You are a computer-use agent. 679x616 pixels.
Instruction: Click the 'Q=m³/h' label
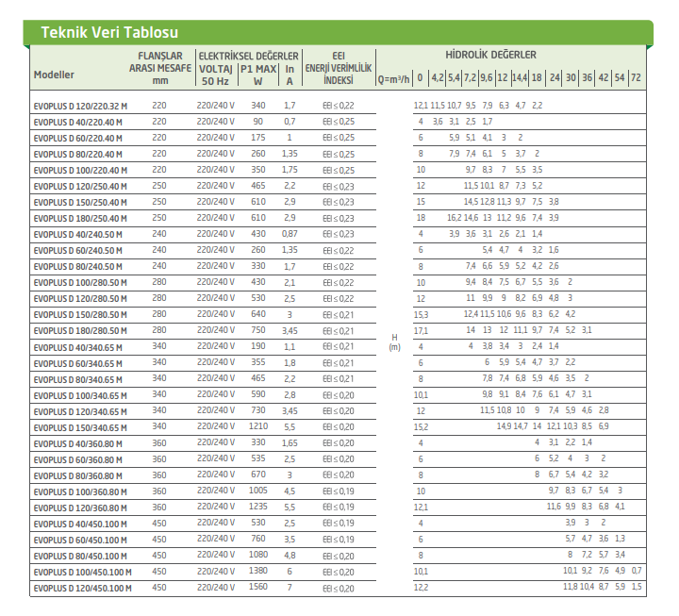click(393, 79)
